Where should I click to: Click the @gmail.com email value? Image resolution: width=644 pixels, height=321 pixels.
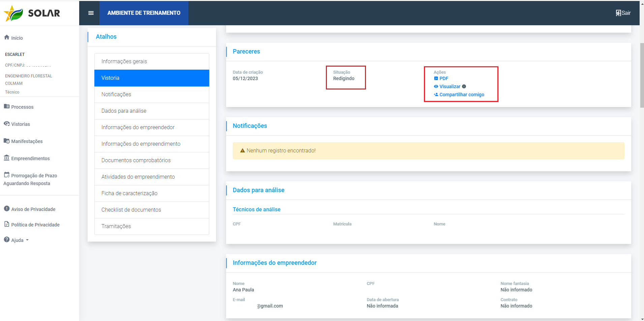pyautogui.click(x=270, y=306)
